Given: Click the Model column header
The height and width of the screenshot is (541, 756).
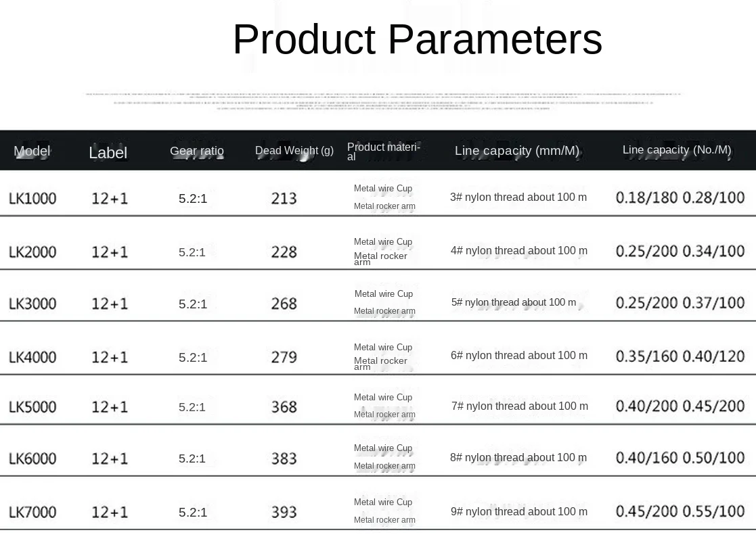Looking at the screenshot, I should click(32, 151).
